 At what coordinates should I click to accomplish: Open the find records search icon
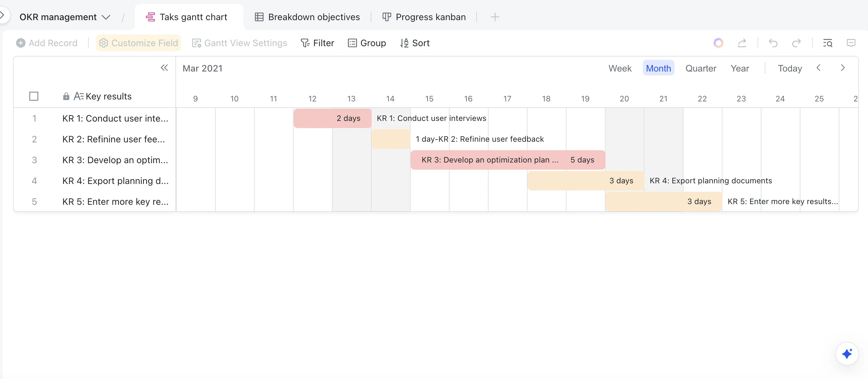[x=828, y=43]
